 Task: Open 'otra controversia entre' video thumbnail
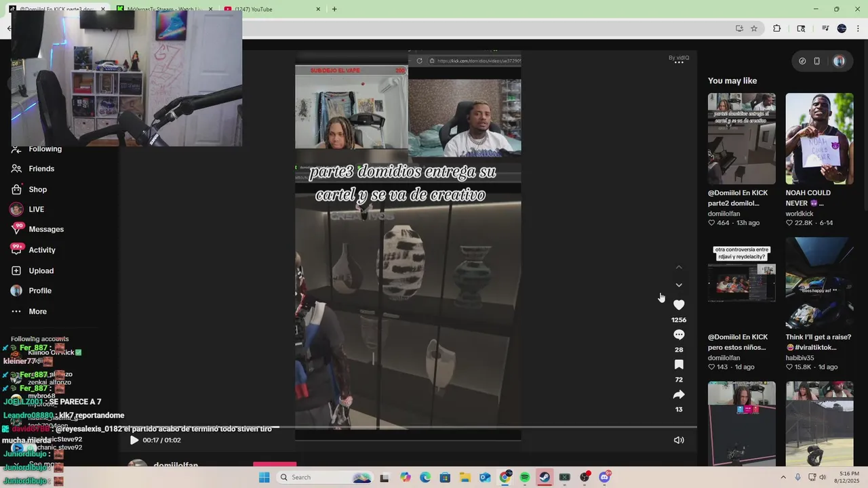(742, 283)
